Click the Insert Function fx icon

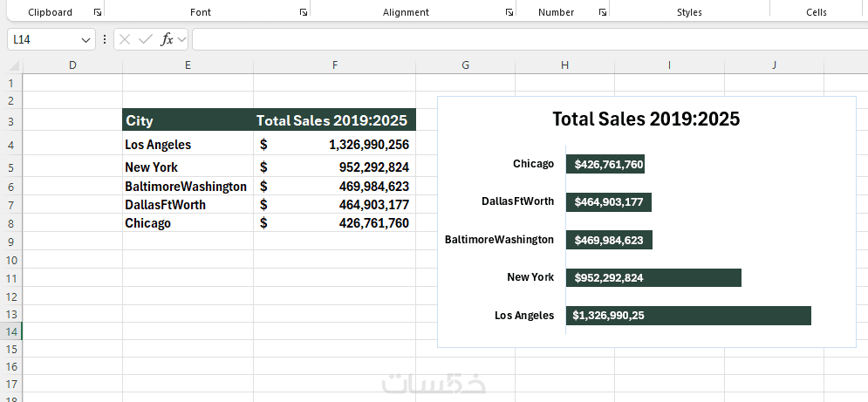167,40
